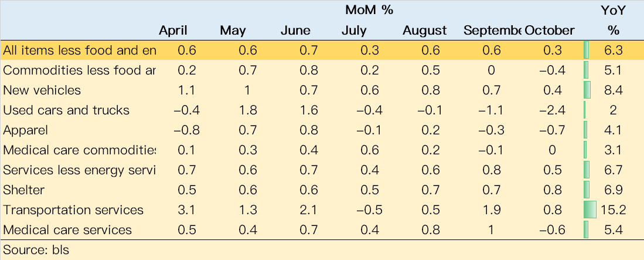The image size is (644, 260).
Task: Select the July column header
Action: click(x=354, y=31)
